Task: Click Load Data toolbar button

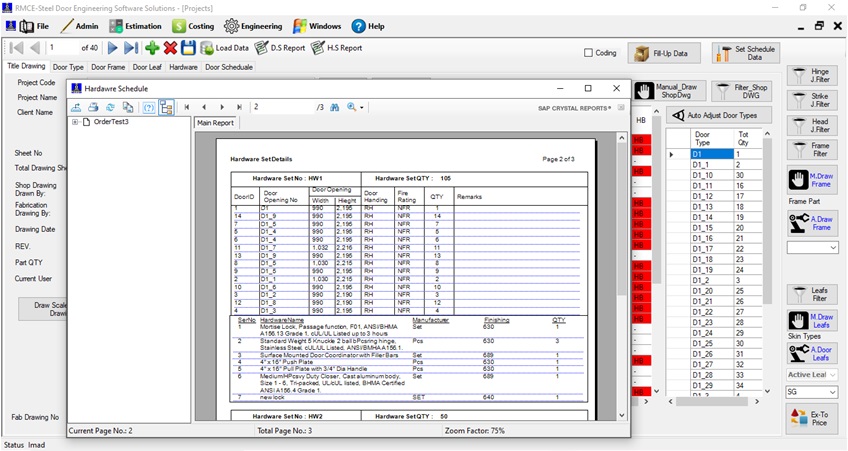Action: (224, 48)
